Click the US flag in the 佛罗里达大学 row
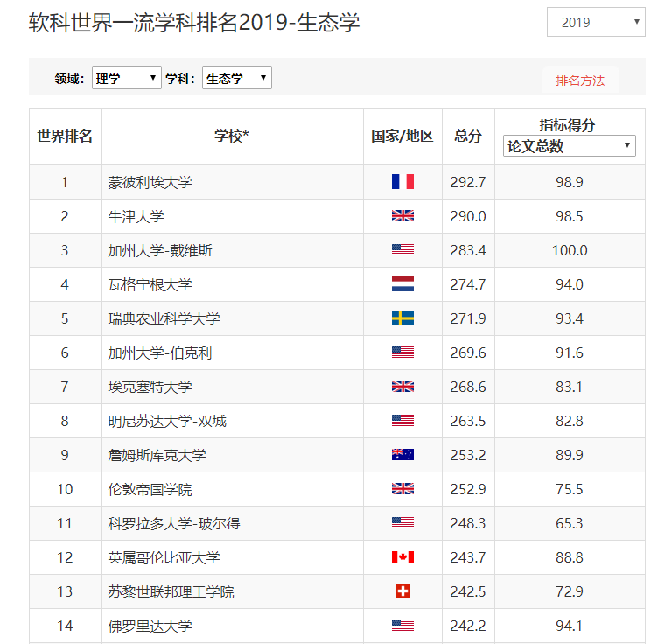This screenshot has width=665, height=644. tap(402, 626)
